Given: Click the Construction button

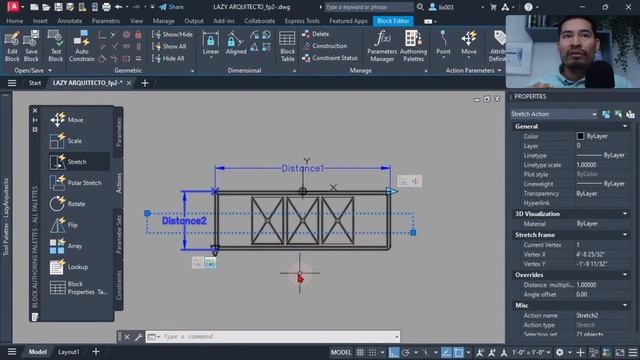Looking at the screenshot, I should click(324, 46).
